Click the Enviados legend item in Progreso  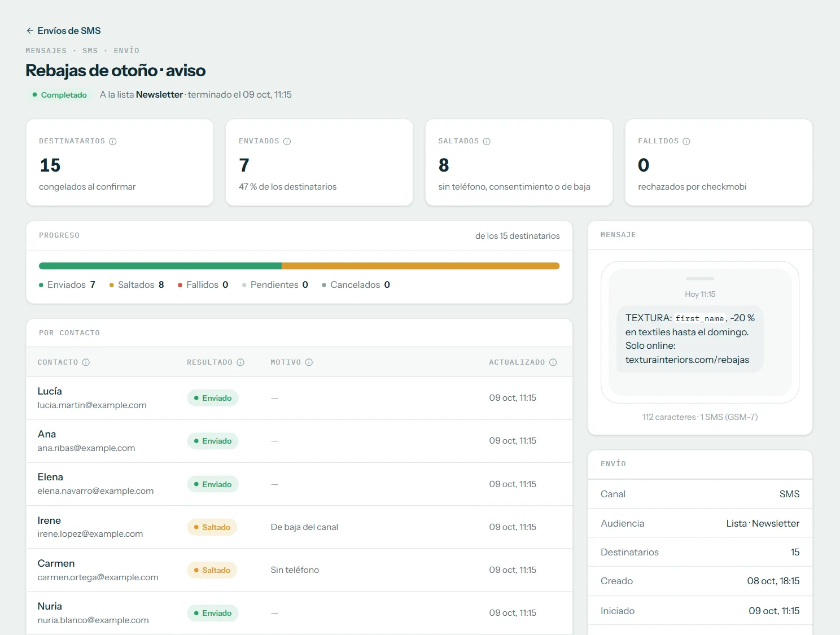point(67,285)
